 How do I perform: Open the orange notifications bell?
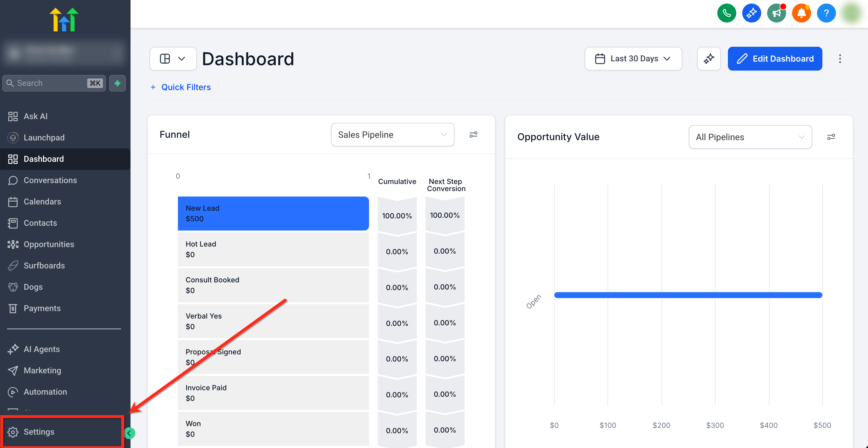pyautogui.click(x=801, y=13)
